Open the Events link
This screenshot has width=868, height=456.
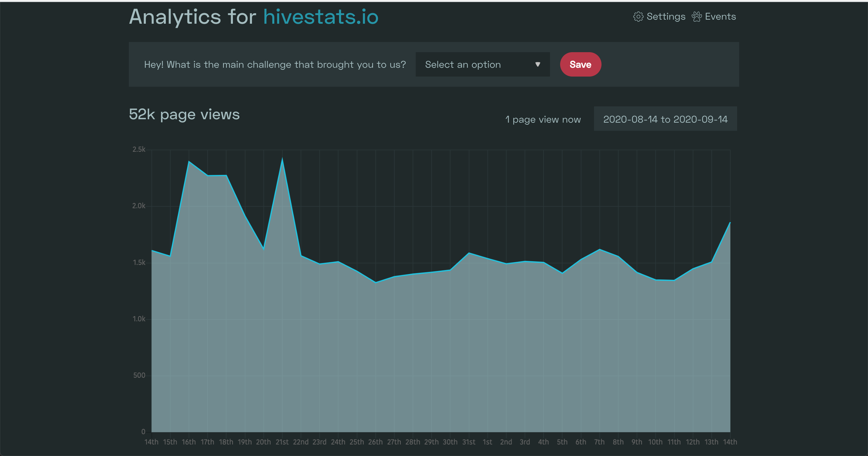[714, 17]
